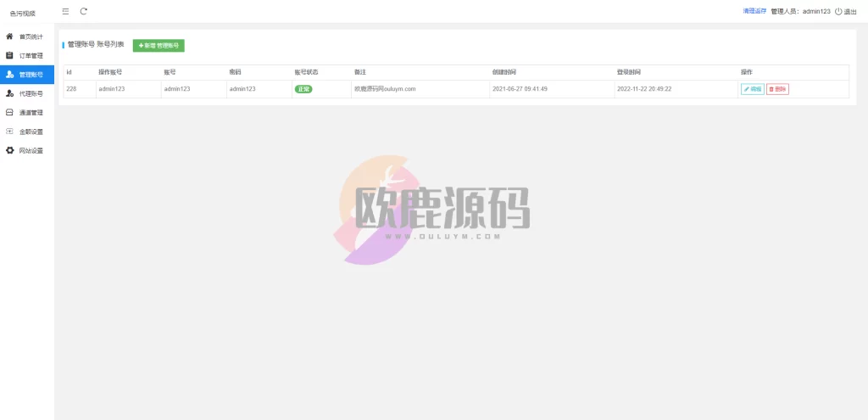Click the 备注 column header

(x=359, y=73)
